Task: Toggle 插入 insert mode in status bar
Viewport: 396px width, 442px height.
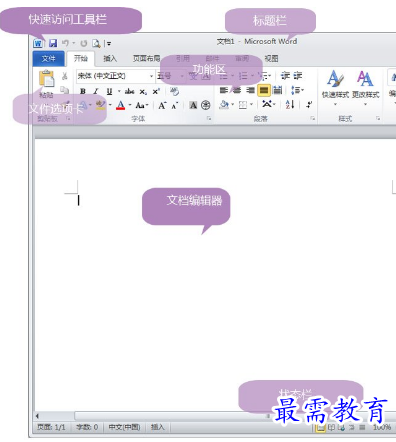Action: point(158,427)
